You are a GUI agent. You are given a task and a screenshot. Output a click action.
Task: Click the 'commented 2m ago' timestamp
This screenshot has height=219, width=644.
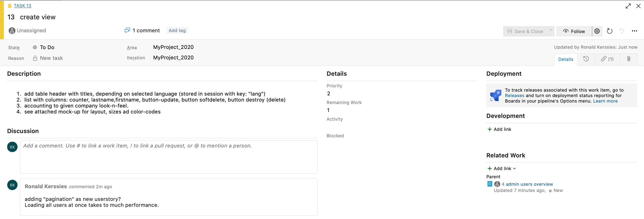click(x=90, y=186)
